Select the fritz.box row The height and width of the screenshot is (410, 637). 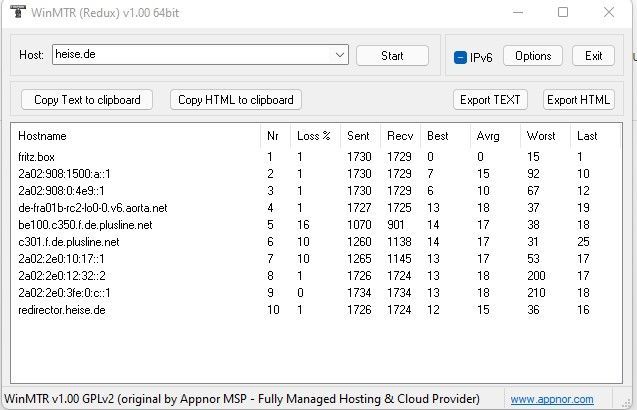click(316, 157)
